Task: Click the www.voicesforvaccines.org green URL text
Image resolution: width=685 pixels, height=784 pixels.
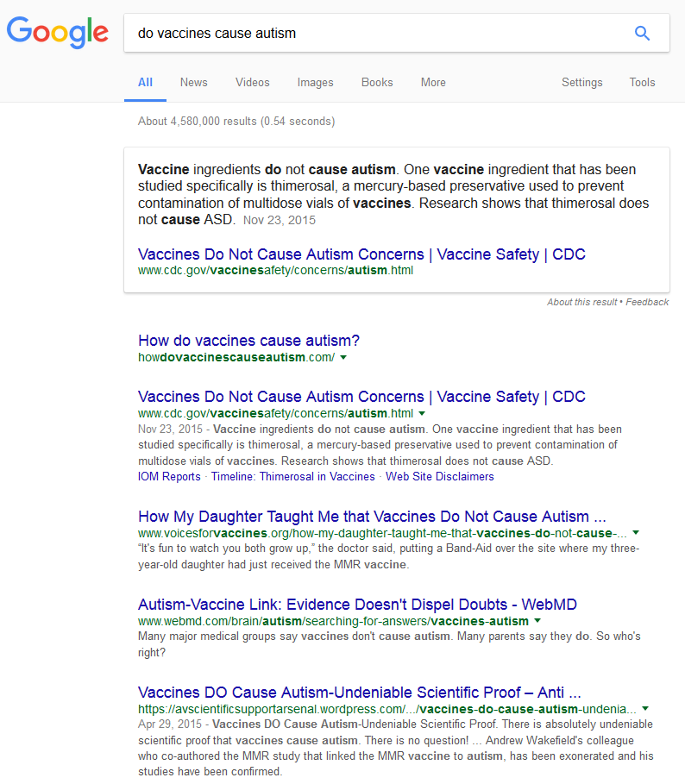Action: coord(382,534)
